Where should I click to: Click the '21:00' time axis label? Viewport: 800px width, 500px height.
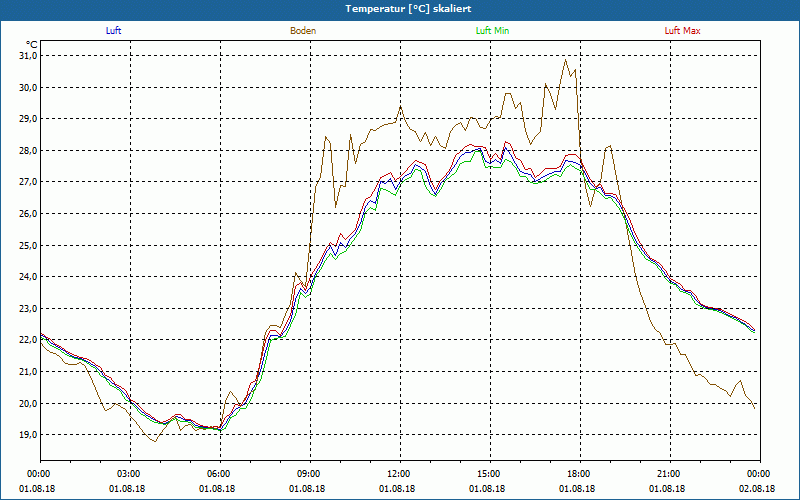(670, 474)
